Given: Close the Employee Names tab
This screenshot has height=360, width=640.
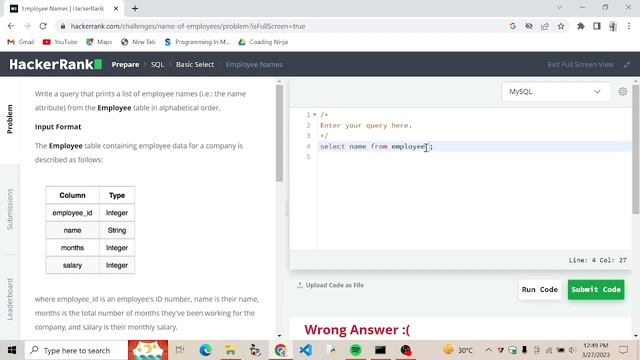Looking at the screenshot, I should pos(116,8).
